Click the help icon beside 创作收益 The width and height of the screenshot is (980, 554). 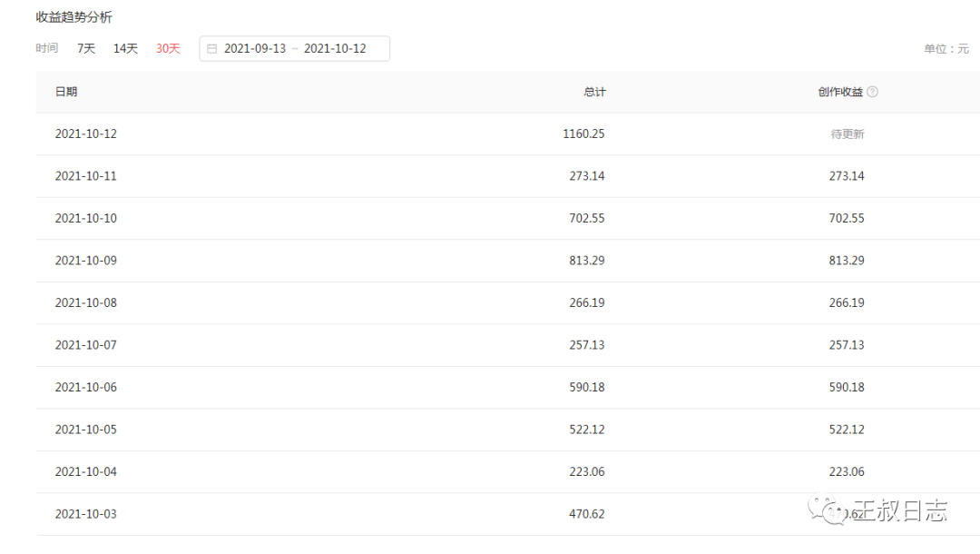tap(873, 92)
